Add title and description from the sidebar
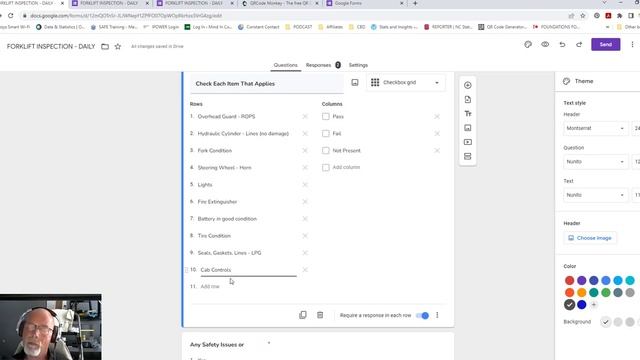This screenshot has height=360, width=640. pos(468,113)
